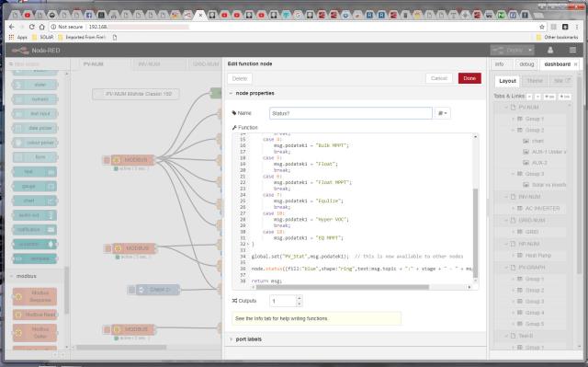Click the GRID-NUM flow tab on workspace
The width and height of the screenshot is (588, 367).
pyautogui.click(x=206, y=64)
